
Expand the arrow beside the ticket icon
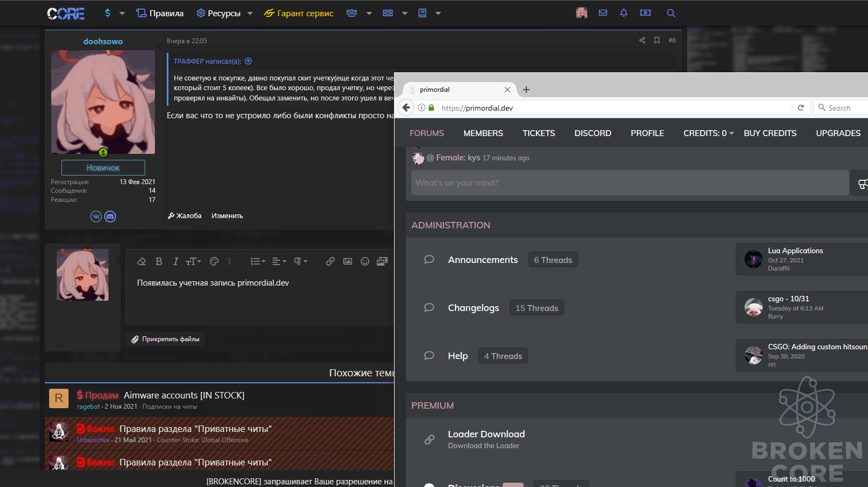coord(405,13)
